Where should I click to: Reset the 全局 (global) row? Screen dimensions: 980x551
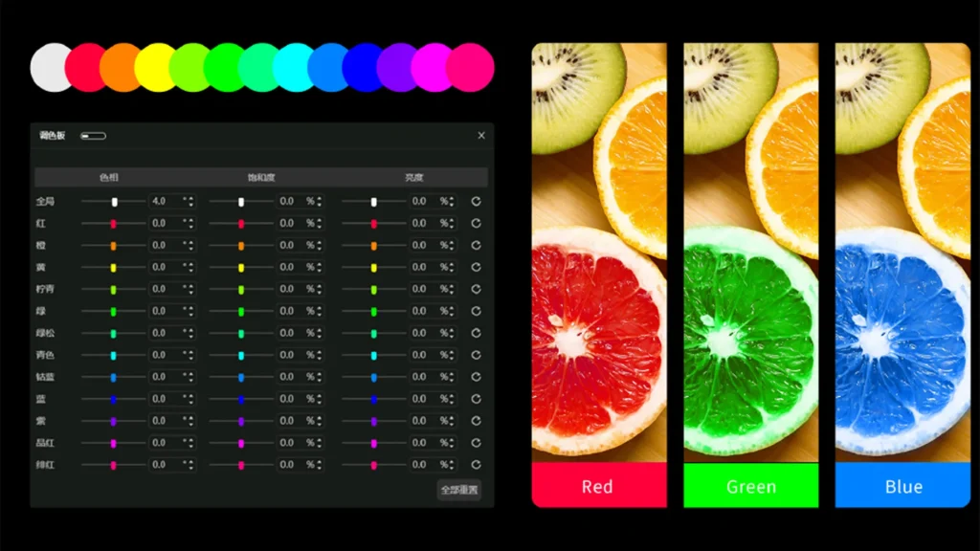476,202
